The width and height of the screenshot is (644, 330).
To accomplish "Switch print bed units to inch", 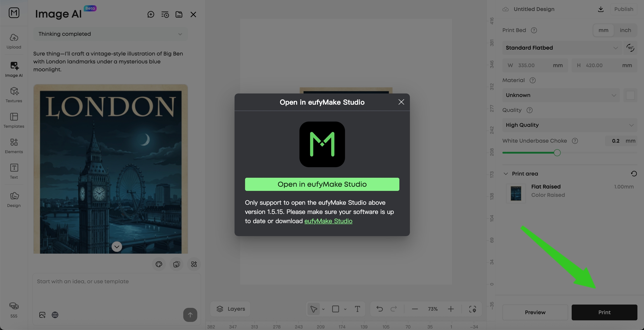I will pos(625,30).
